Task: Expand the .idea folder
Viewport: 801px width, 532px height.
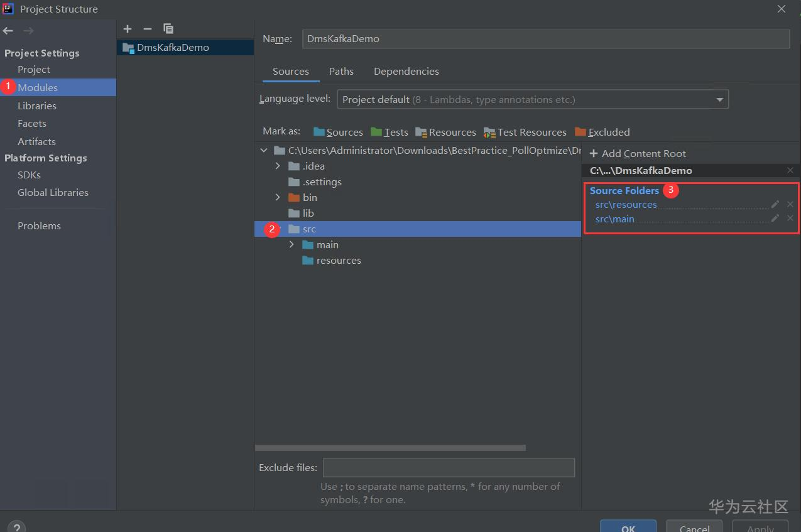Action: tap(278, 166)
